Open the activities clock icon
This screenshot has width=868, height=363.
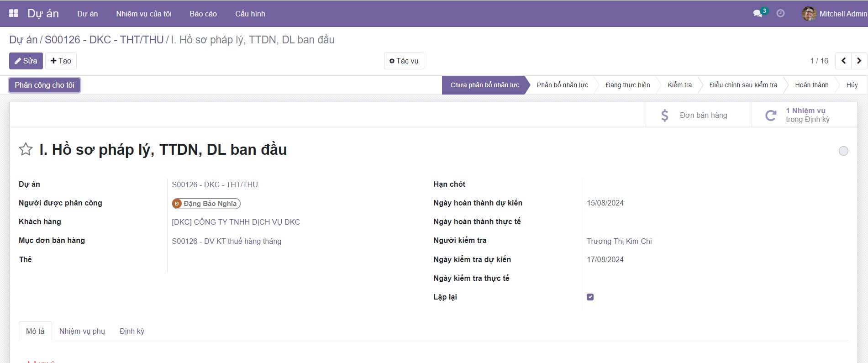[780, 13]
